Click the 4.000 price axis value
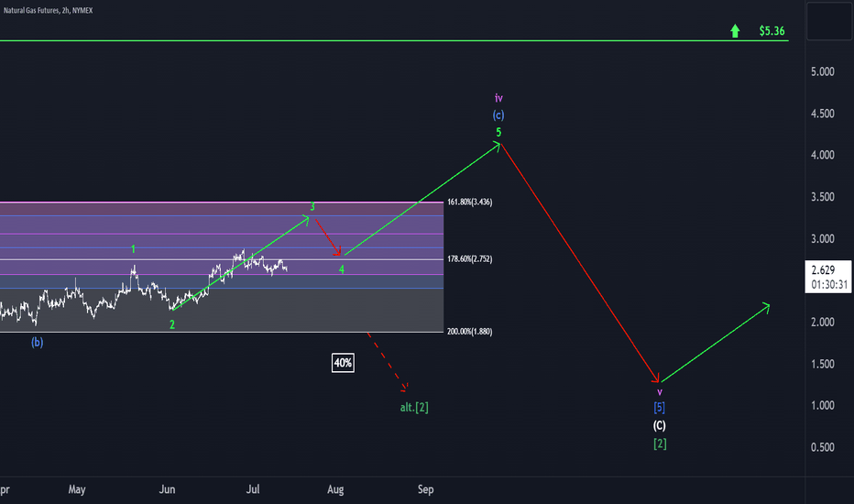This screenshot has width=854, height=504. click(x=823, y=155)
